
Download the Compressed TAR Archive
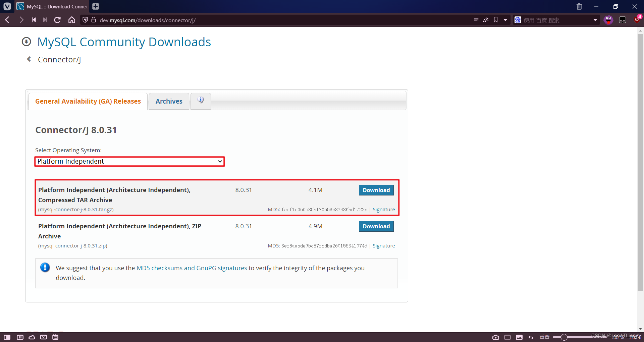[376, 190]
